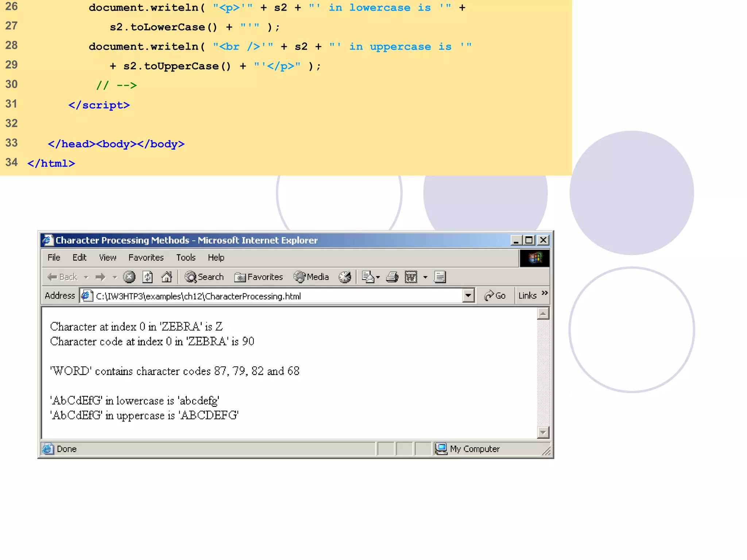
Task: Click the History icon after Media
Action: point(344,277)
